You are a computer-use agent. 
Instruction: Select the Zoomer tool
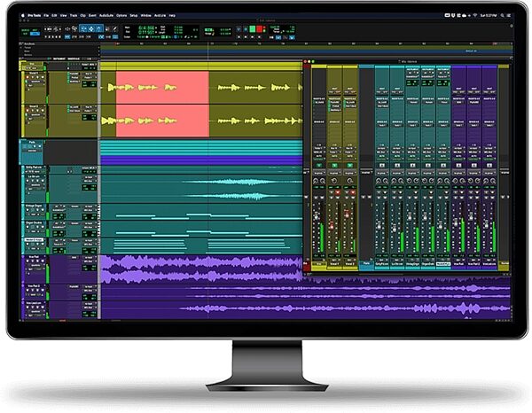74,29
